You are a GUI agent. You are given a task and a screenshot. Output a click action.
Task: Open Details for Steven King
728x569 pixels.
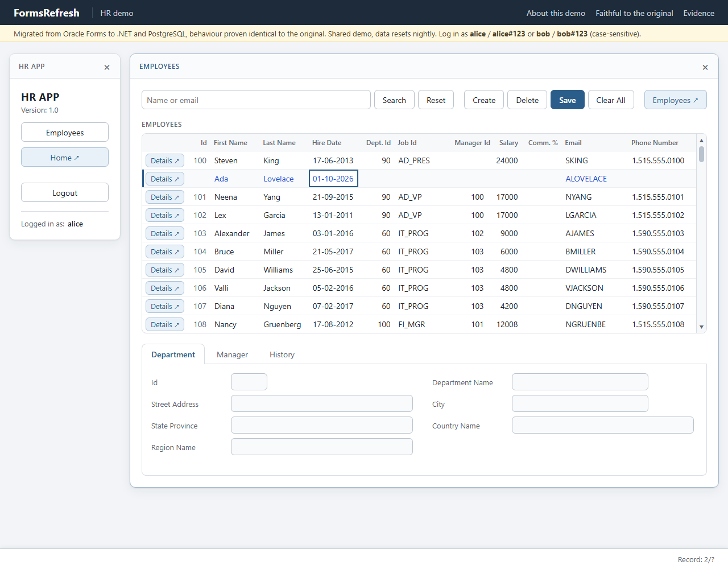click(x=165, y=161)
